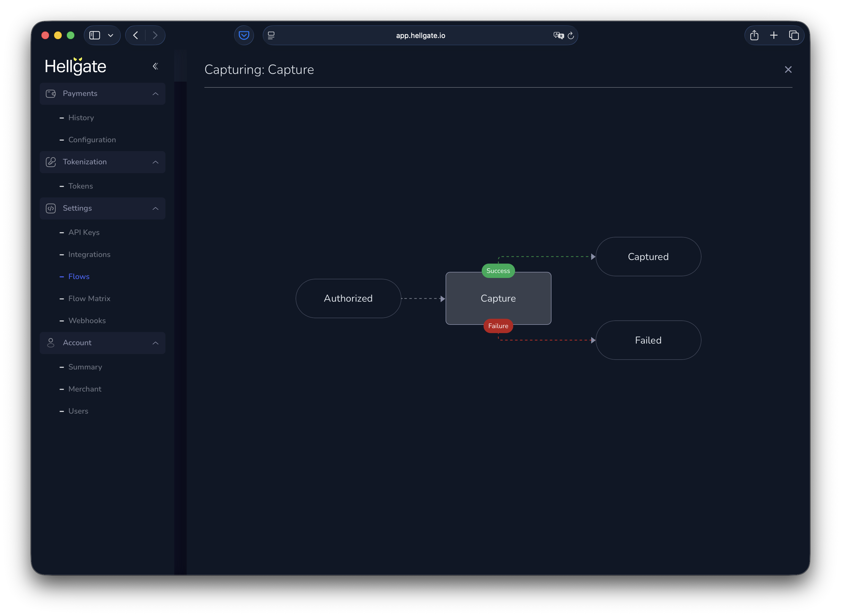Click the Tokenization key icon
Viewport: 841px width, 616px height.
click(51, 162)
